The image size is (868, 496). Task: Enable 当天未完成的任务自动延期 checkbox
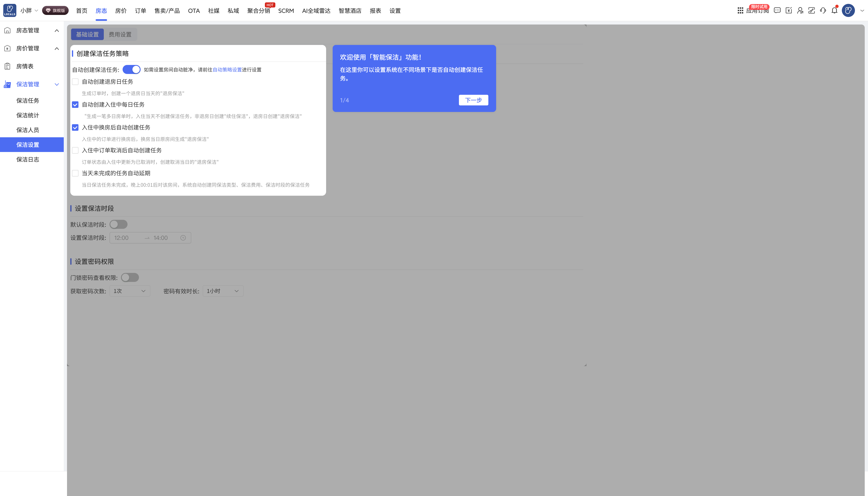point(75,173)
